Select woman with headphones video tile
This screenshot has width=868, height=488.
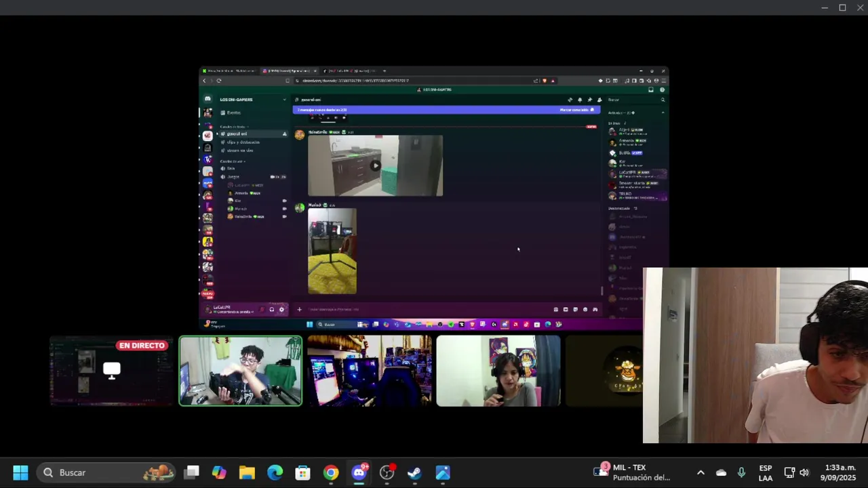498,371
